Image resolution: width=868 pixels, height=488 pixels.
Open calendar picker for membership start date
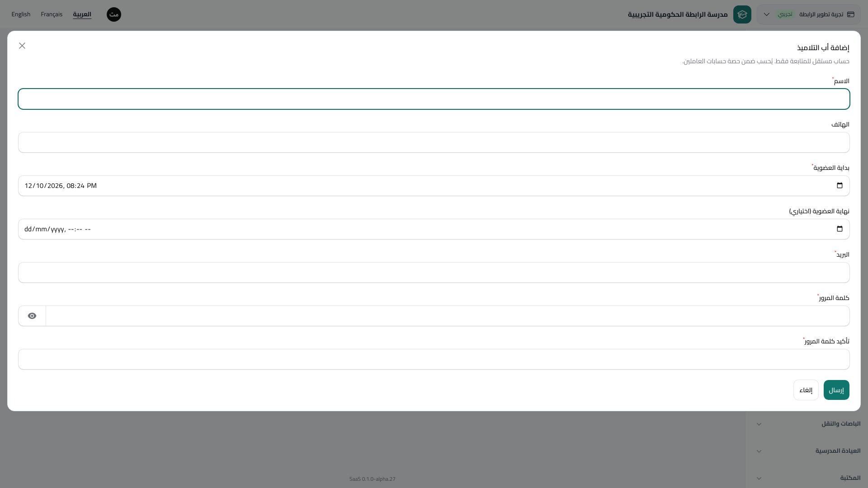pyautogui.click(x=840, y=186)
